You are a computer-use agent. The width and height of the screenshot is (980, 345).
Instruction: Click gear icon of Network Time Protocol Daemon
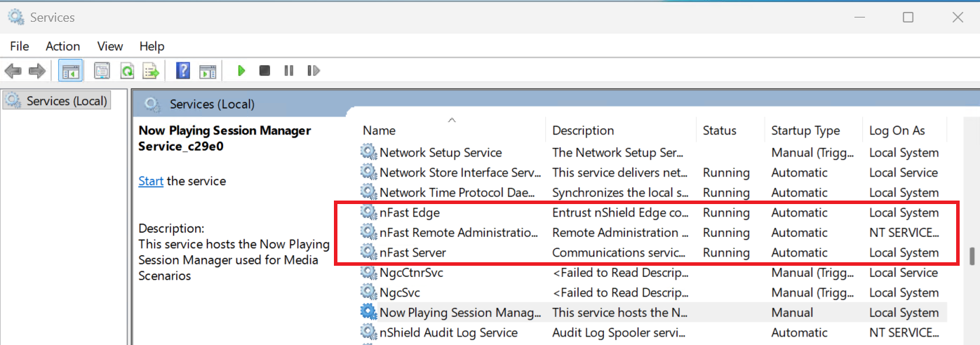(368, 192)
